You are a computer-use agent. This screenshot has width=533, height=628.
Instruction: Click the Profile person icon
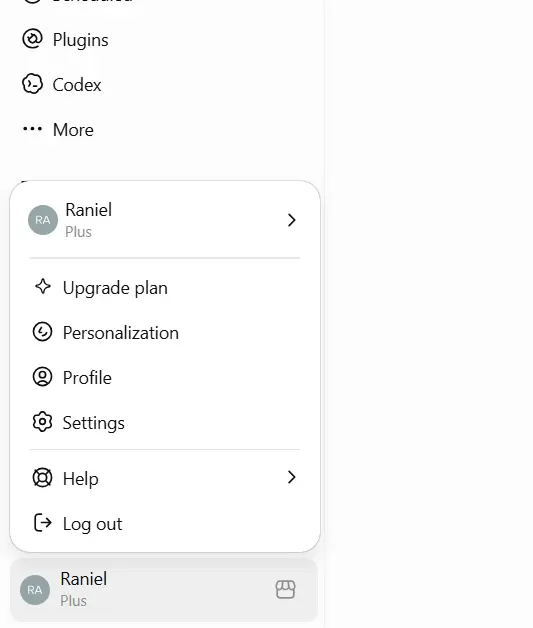(42, 377)
